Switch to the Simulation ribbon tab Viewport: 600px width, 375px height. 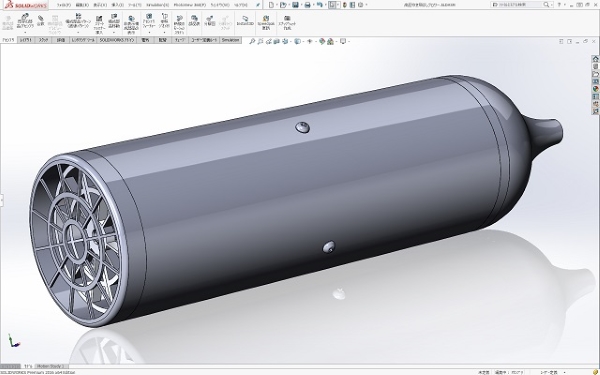(230, 40)
